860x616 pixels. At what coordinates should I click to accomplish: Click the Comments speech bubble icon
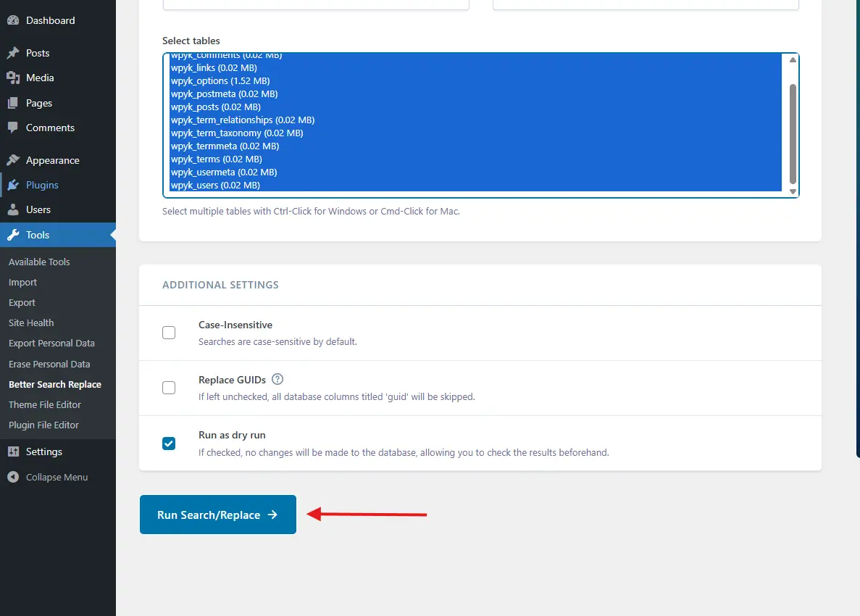[13, 128]
